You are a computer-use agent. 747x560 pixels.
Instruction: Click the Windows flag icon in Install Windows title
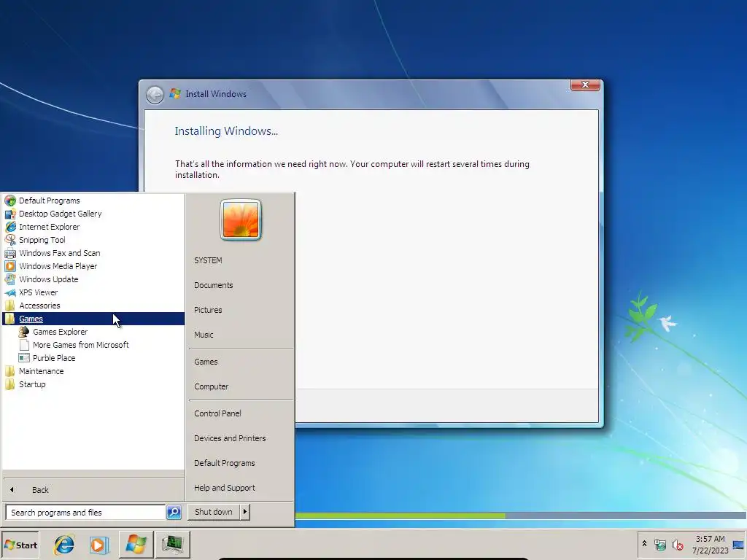click(x=175, y=93)
